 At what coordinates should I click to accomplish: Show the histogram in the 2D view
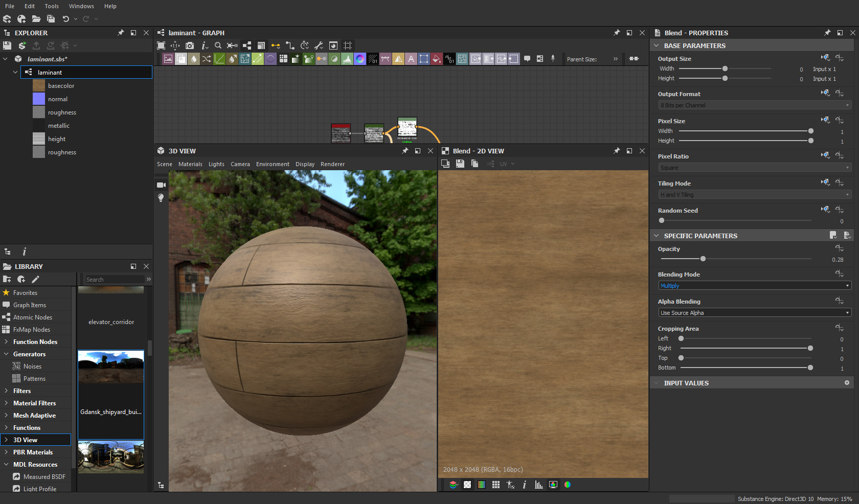[538, 485]
